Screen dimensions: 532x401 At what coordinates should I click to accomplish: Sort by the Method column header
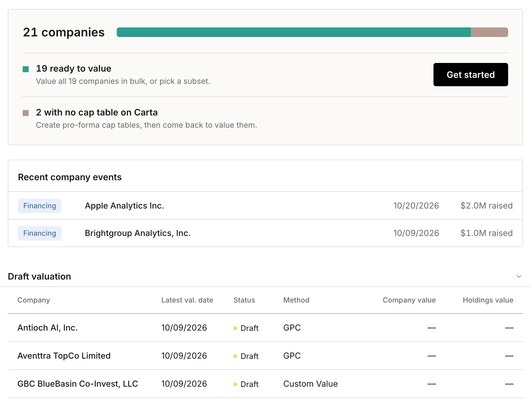pos(296,300)
